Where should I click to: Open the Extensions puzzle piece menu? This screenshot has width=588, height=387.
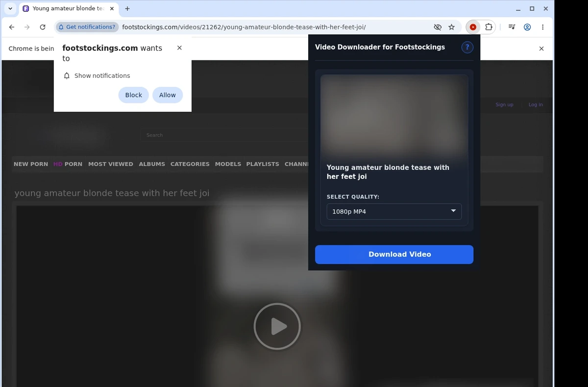point(489,27)
